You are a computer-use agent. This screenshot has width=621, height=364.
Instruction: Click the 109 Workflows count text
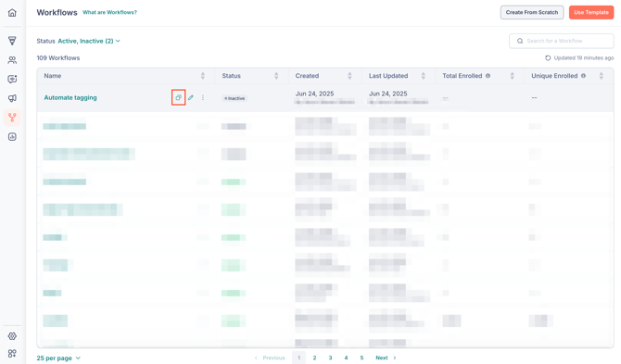pyautogui.click(x=58, y=57)
